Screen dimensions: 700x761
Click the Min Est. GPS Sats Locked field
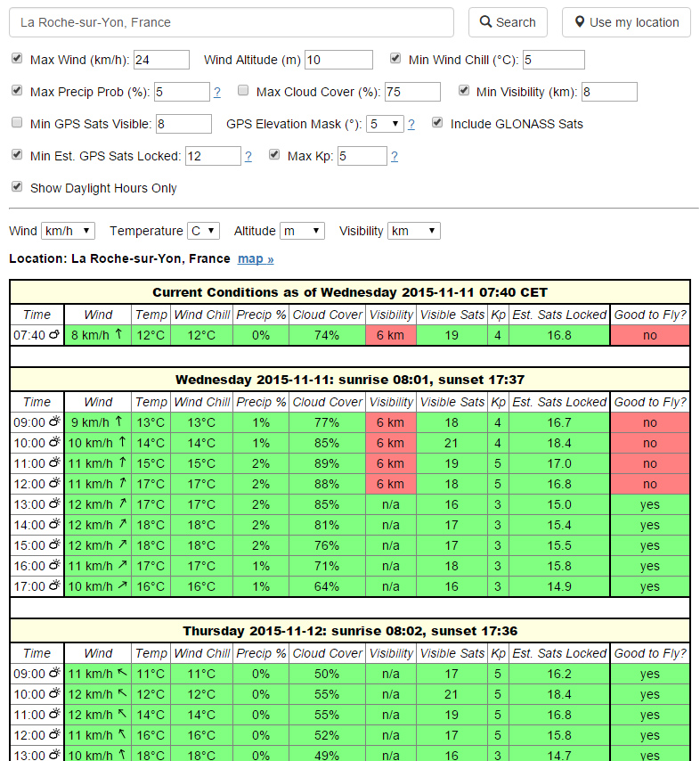click(213, 156)
